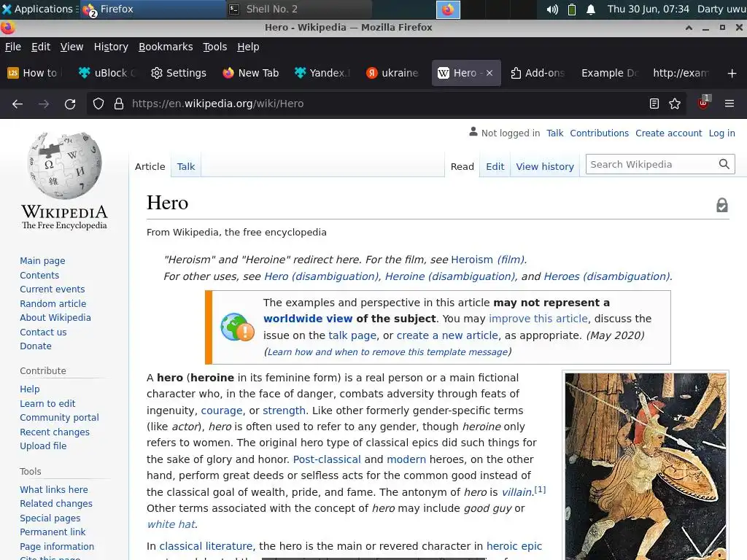The width and height of the screenshot is (747, 560).
Task: Select the Read tab
Action: [x=462, y=167]
